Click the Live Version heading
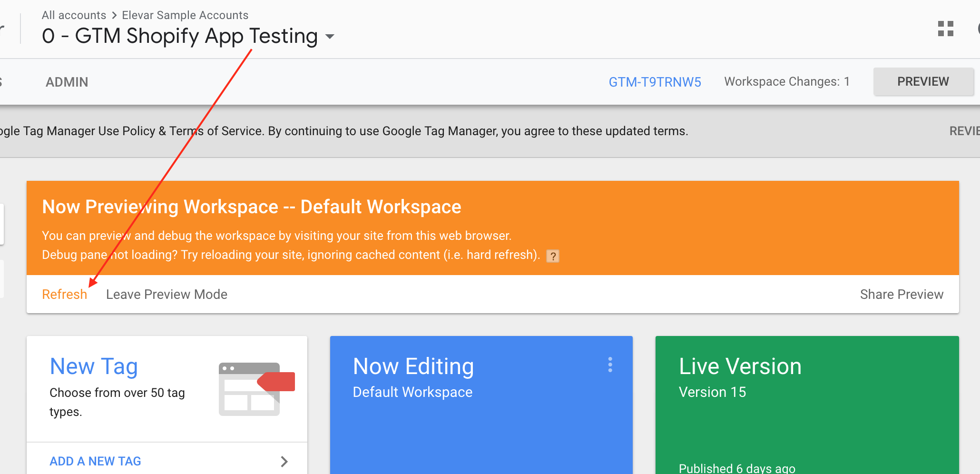Image resolution: width=980 pixels, height=474 pixels. (x=740, y=366)
